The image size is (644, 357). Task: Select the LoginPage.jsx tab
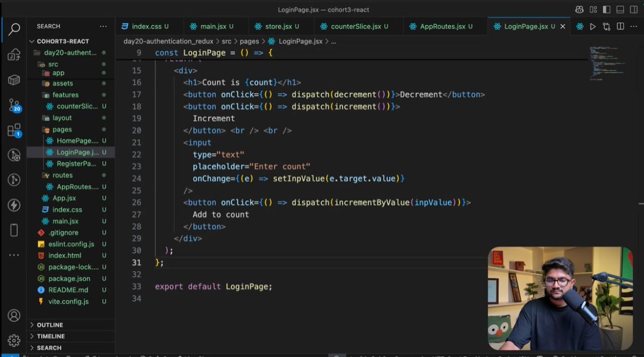pos(529,26)
